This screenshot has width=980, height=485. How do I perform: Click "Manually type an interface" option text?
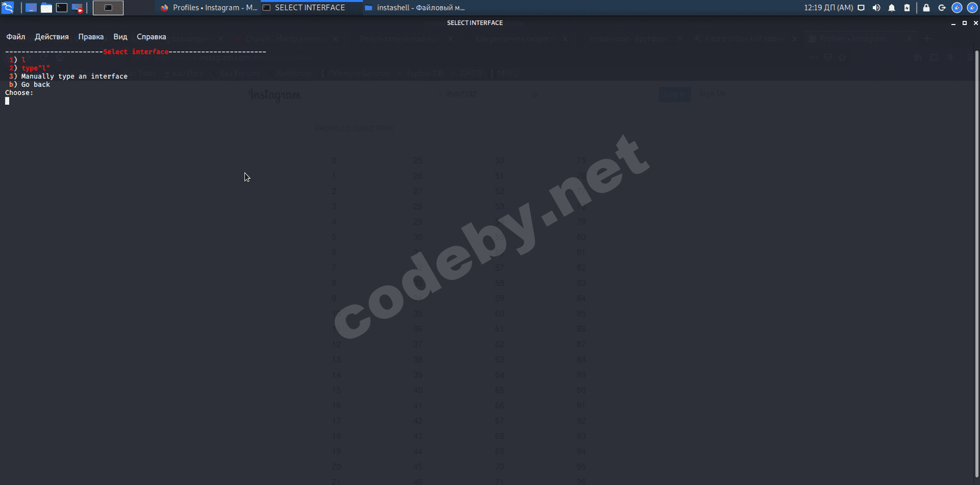(74, 77)
